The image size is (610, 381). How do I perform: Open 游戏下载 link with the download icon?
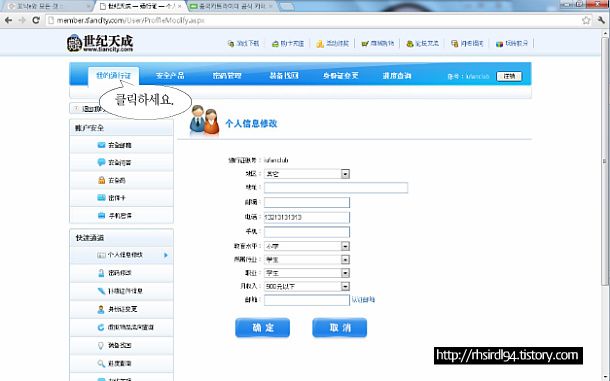click(x=243, y=44)
